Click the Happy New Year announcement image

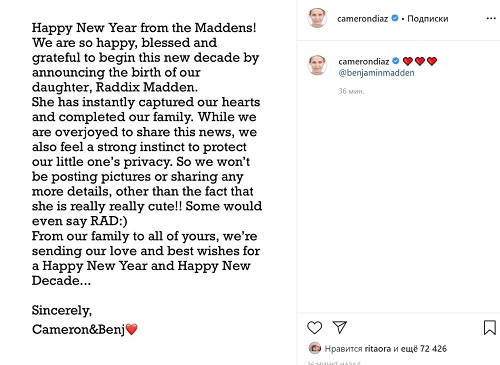pyautogui.click(x=148, y=182)
